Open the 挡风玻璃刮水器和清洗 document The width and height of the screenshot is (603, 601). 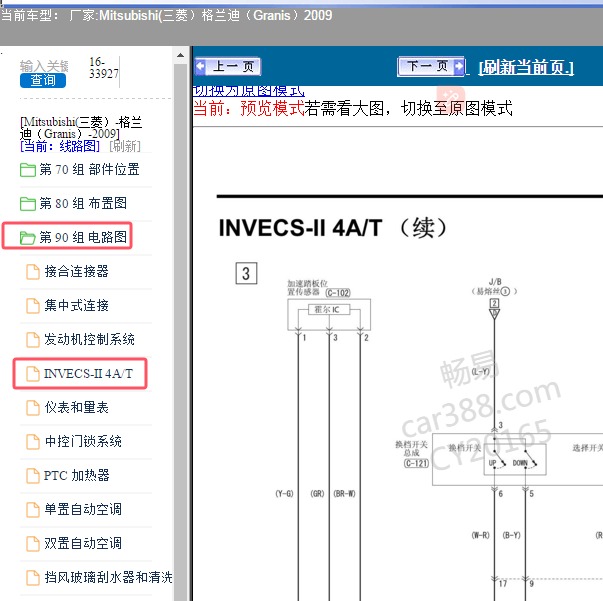click(108, 577)
